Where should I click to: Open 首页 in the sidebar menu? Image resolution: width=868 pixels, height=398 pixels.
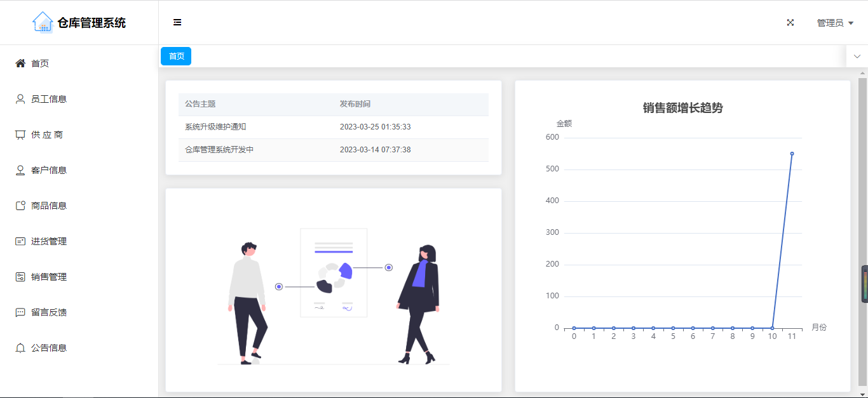pyautogui.click(x=79, y=63)
